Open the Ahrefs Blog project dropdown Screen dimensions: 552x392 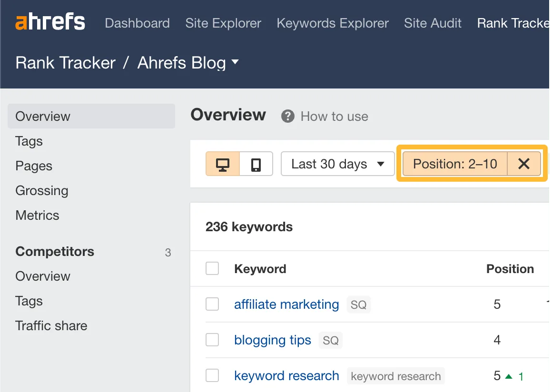[x=188, y=63]
